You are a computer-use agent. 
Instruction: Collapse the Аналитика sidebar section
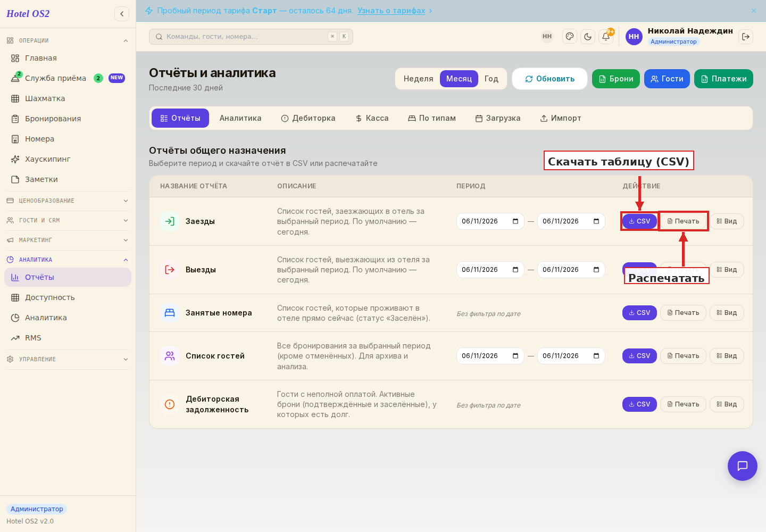click(68, 260)
